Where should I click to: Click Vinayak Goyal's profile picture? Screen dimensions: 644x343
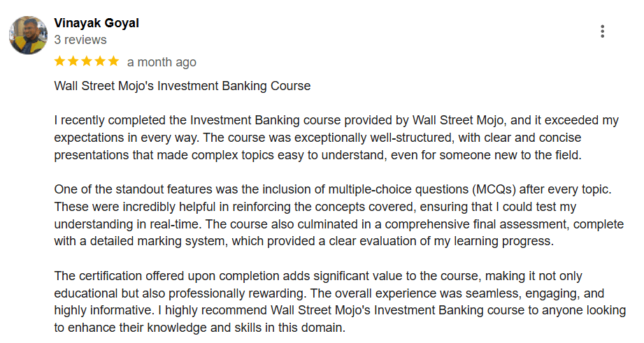(x=28, y=36)
